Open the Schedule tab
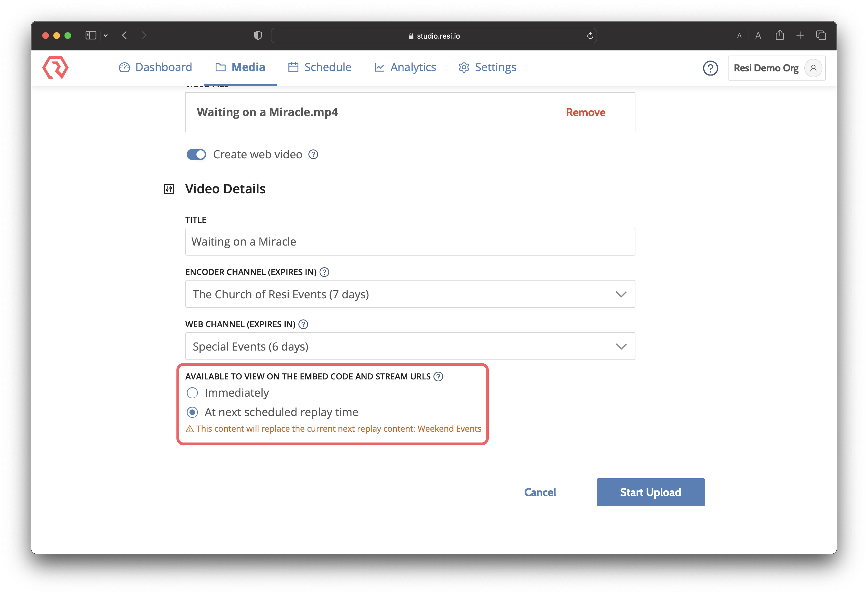The image size is (868, 595). point(320,67)
